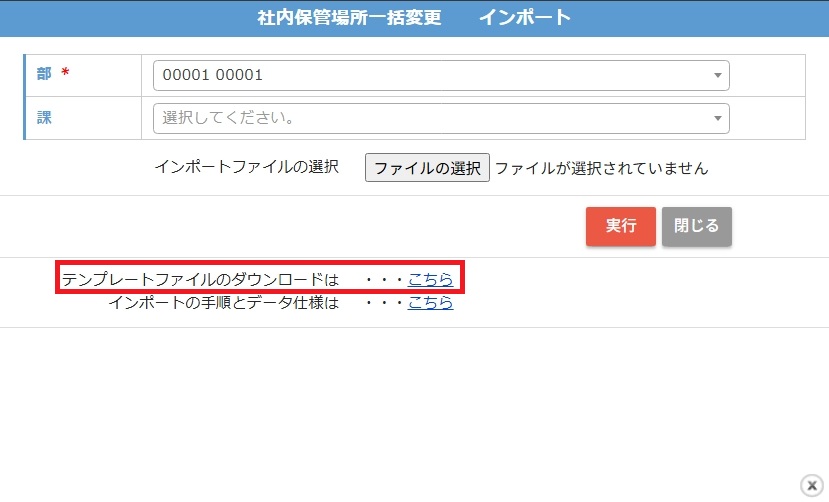The width and height of the screenshot is (829, 502).
Task: Click the arrow of the 部 combo box
Action: click(717, 76)
